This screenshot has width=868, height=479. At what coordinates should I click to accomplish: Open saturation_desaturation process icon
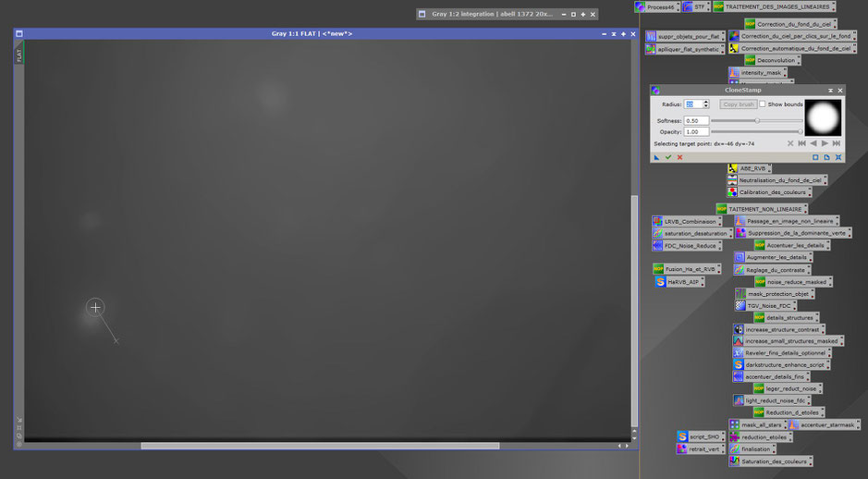[x=692, y=234]
